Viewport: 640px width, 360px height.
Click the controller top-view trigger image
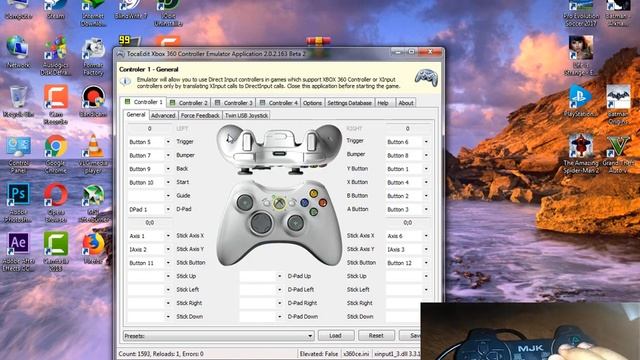click(x=279, y=149)
